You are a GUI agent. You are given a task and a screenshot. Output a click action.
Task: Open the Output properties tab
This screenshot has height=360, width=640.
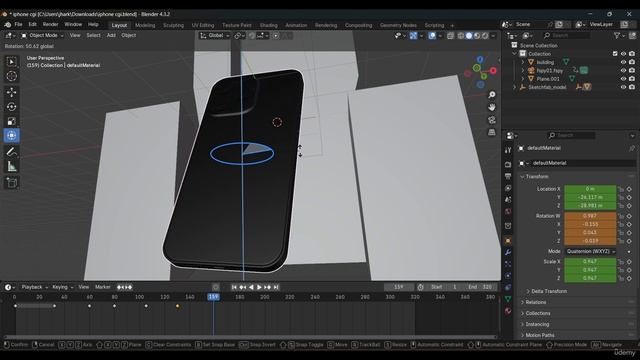[x=508, y=176]
